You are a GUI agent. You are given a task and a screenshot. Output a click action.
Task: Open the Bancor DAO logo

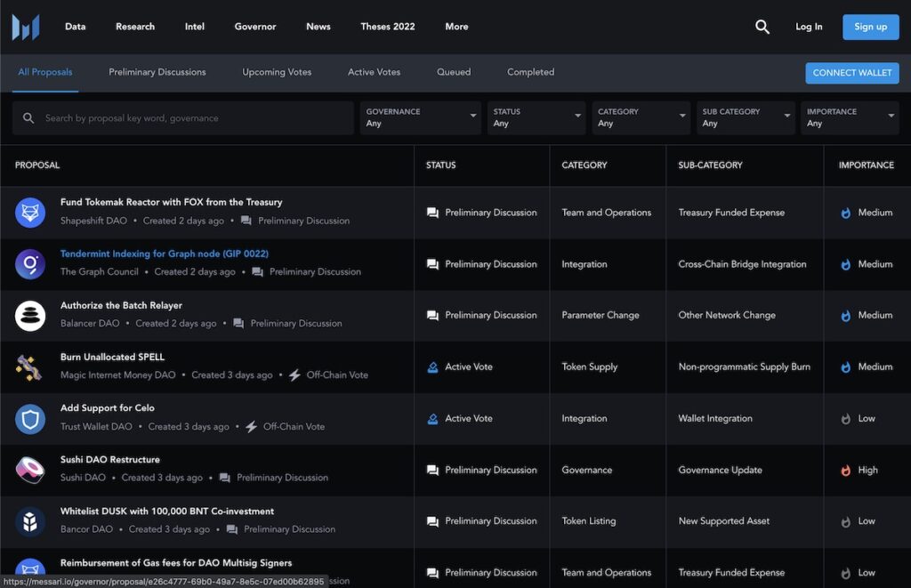coord(30,521)
